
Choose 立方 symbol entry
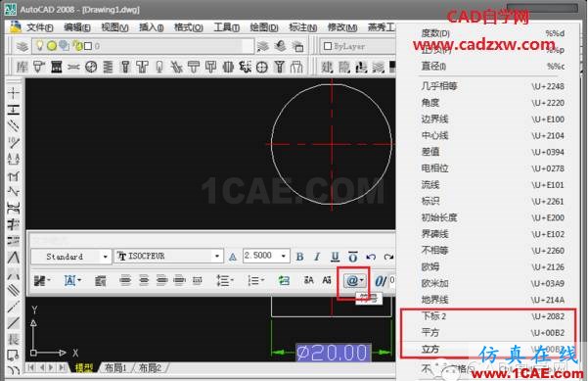point(492,349)
